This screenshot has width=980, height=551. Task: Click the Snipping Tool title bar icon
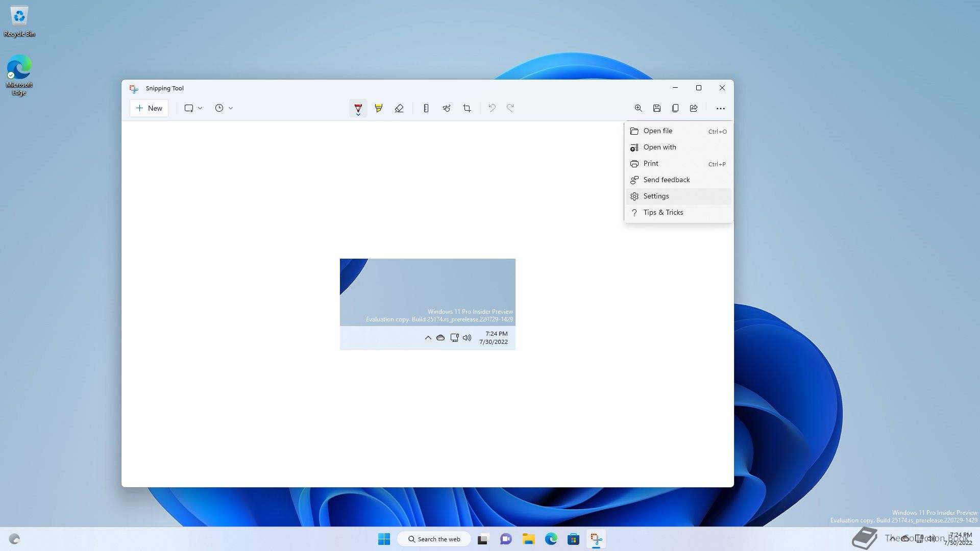click(133, 89)
